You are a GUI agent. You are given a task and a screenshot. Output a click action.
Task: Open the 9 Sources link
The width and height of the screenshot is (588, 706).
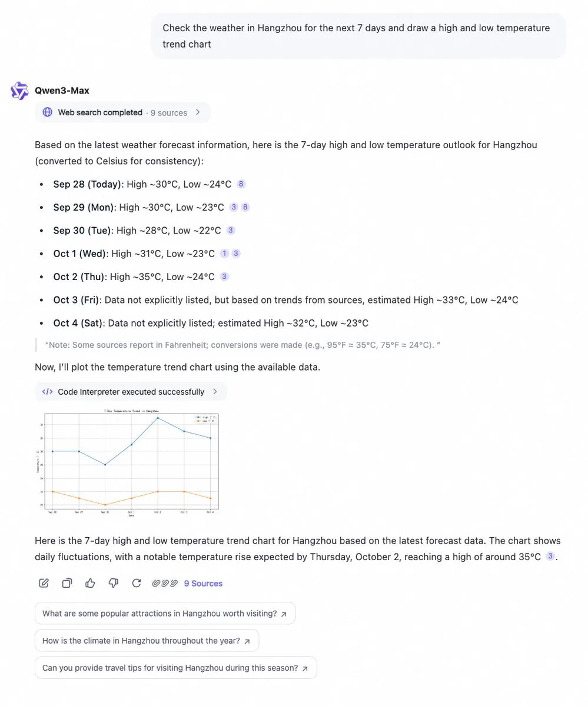(x=202, y=583)
